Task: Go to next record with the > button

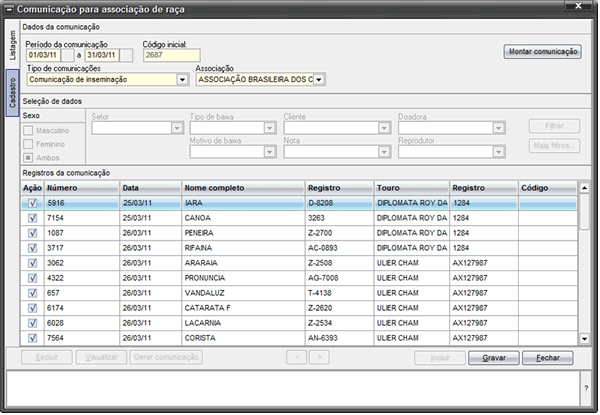Action: click(320, 358)
